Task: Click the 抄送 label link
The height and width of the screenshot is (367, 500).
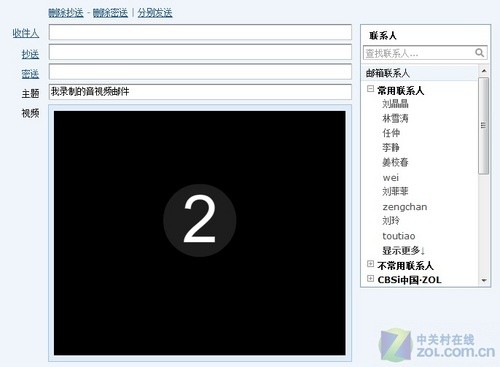Action: pos(30,54)
